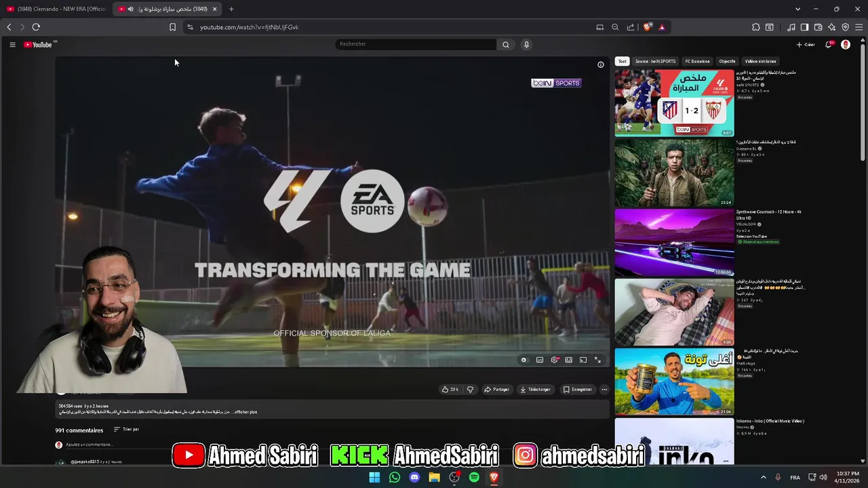
Task: Go to YouTube home via logo
Action: (39, 45)
